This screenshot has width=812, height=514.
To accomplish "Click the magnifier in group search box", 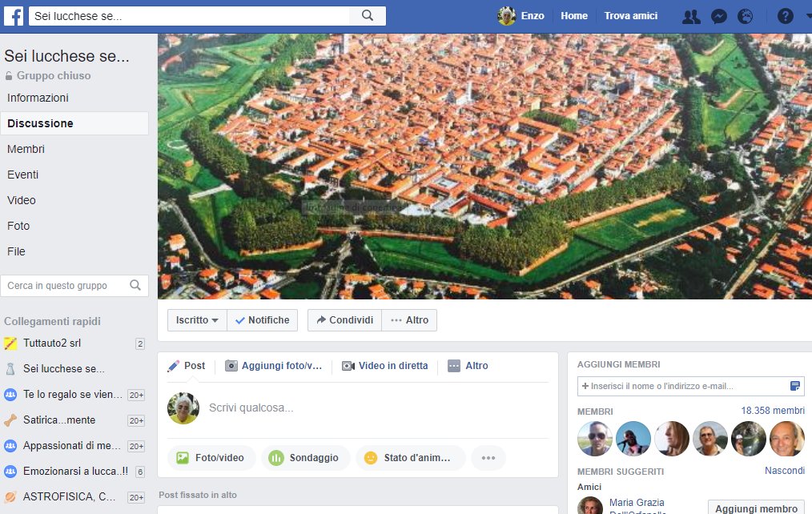I will coord(135,285).
